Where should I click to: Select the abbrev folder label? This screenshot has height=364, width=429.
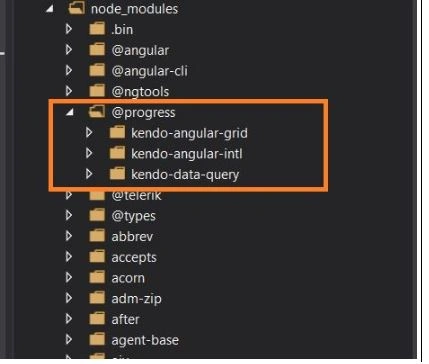132,236
